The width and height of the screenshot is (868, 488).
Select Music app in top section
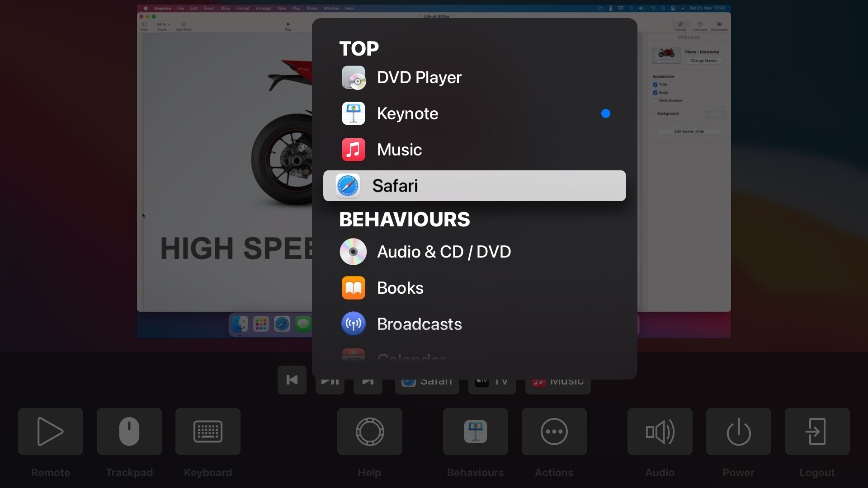(475, 150)
